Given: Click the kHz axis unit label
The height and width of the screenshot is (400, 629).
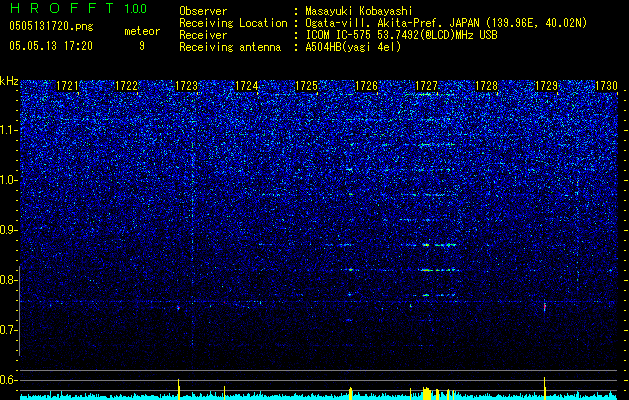Looking at the screenshot, I should tap(9, 81).
